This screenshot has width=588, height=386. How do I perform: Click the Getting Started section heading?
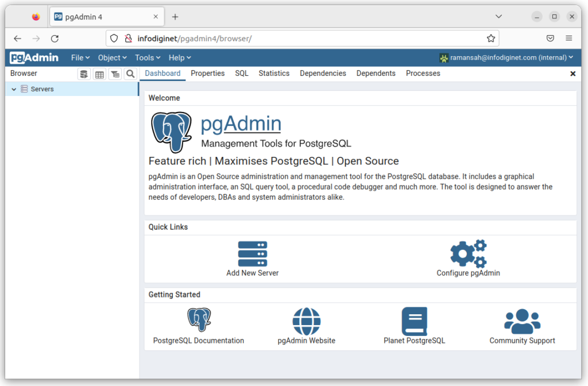tap(175, 295)
